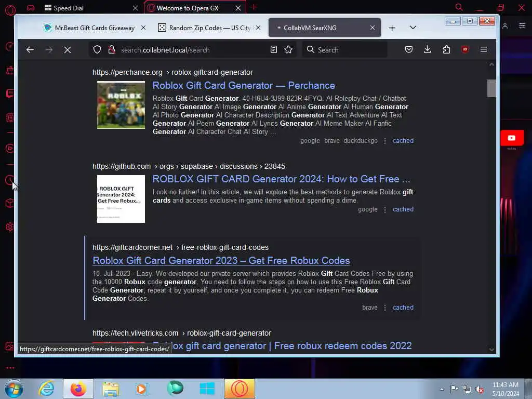Click scrollbar down arrow in Firefox page
The image size is (532, 399).
coord(491,350)
